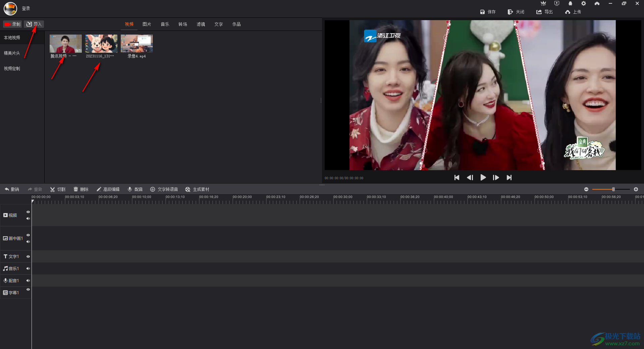644x349 pixels.
Task: Close the project with 关闭
Action: 516,12
